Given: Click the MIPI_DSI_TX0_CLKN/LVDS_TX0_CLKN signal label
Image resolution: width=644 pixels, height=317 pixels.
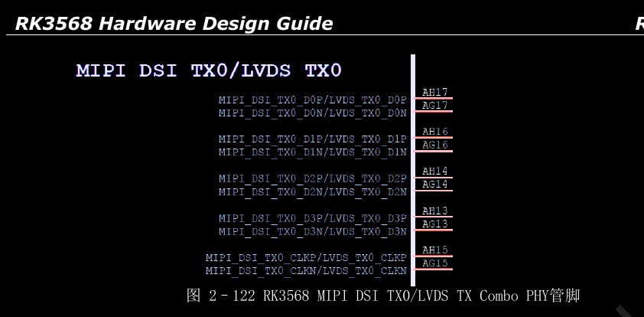Looking at the screenshot, I should (306, 271).
